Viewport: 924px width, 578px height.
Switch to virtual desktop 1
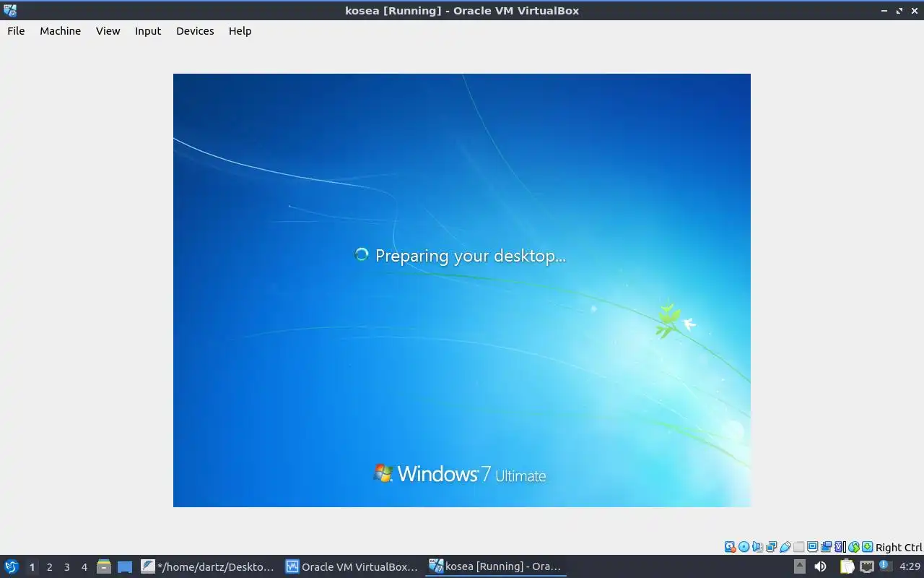point(32,567)
